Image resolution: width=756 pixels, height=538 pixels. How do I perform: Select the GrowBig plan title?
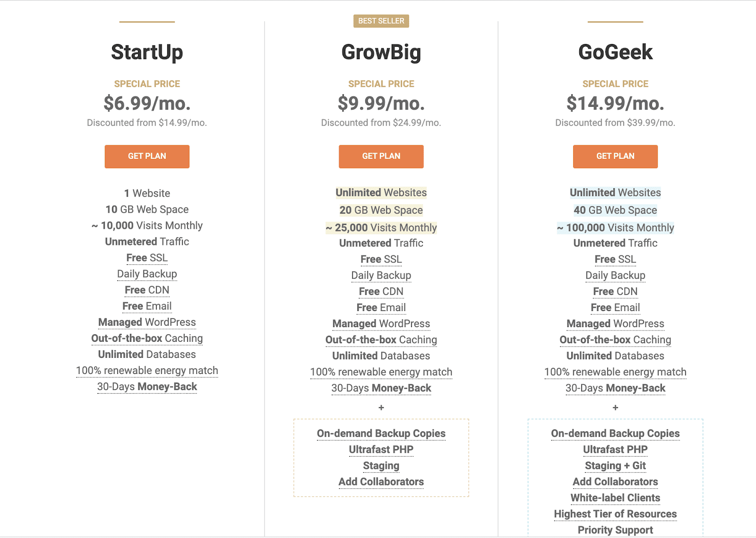point(381,52)
